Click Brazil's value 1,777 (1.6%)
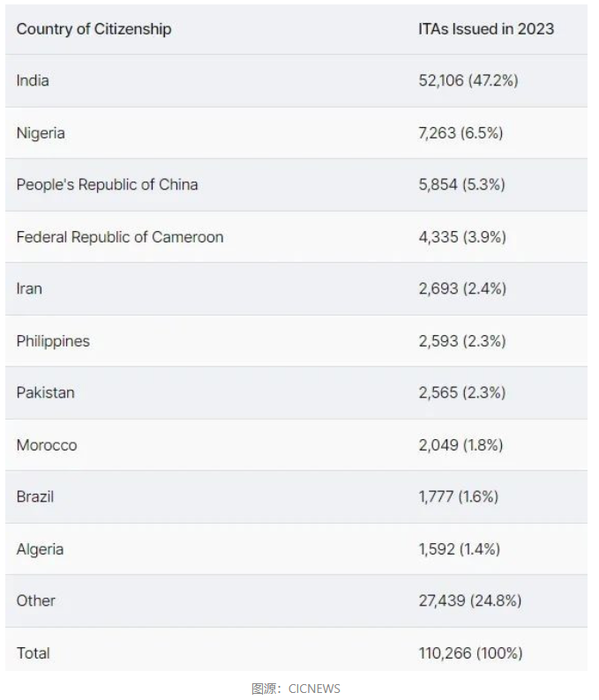 coord(459,496)
